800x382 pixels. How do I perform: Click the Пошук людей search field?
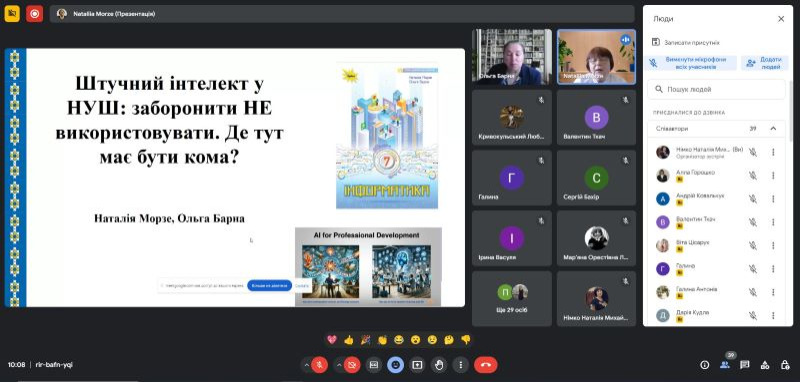click(717, 89)
